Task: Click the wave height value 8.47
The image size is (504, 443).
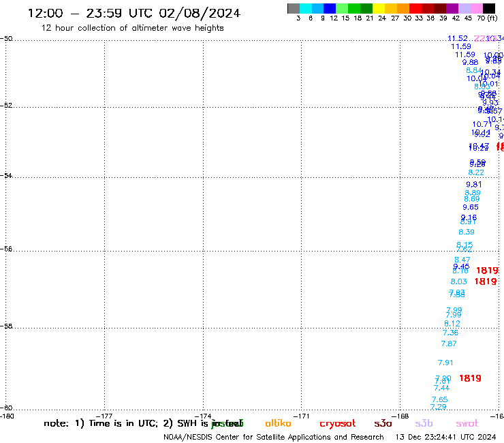Action: 462,260
